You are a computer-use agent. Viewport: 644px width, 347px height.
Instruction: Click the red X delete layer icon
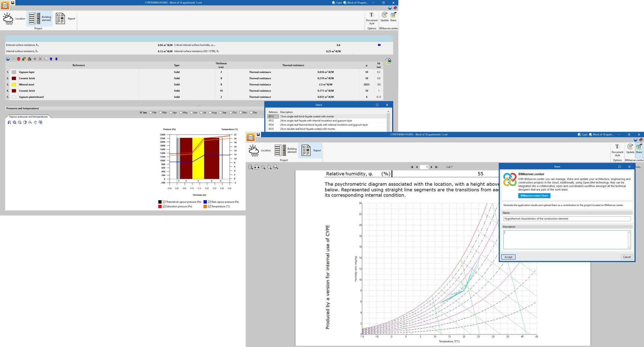click(40, 59)
